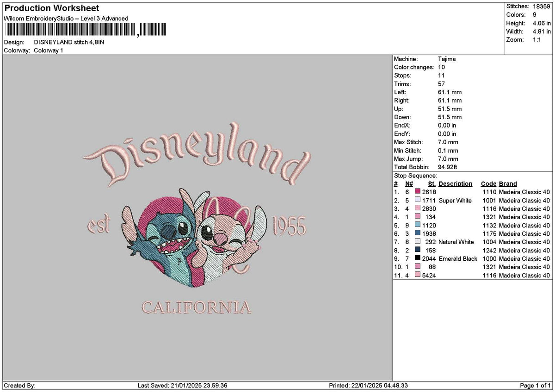
Task: Select the EndX value 0.00 in
Action: (447, 126)
